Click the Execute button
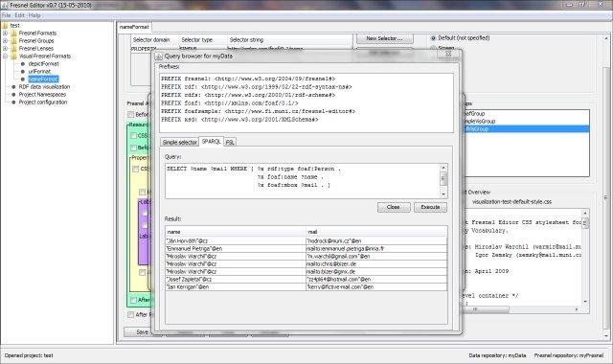The height and width of the screenshot is (364, 613). click(430, 207)
